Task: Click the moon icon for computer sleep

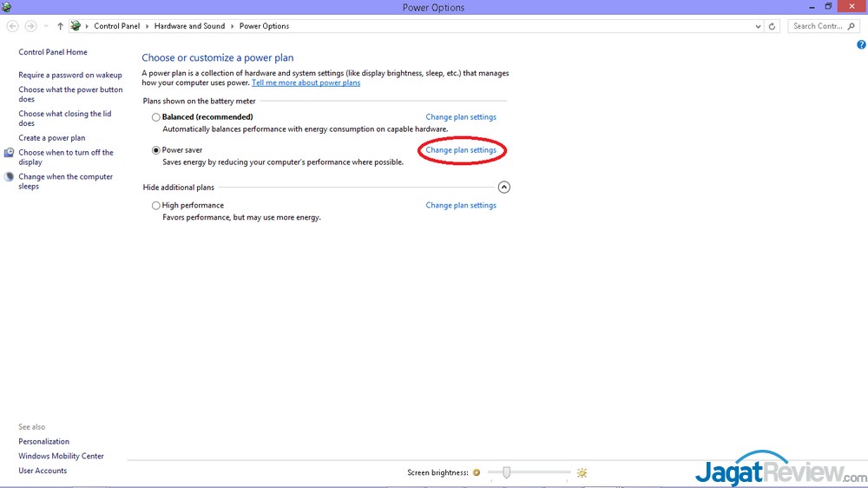Action: click(9, 177)
